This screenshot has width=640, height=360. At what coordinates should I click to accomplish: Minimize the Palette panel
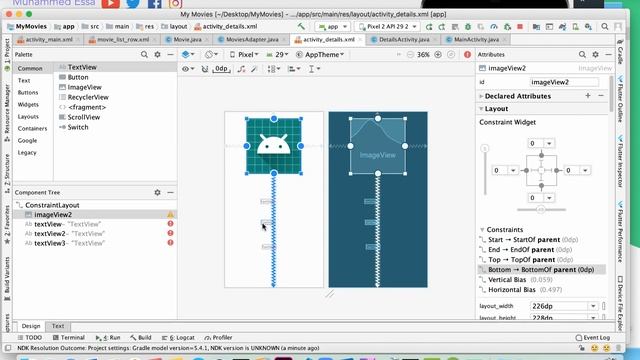171,54
